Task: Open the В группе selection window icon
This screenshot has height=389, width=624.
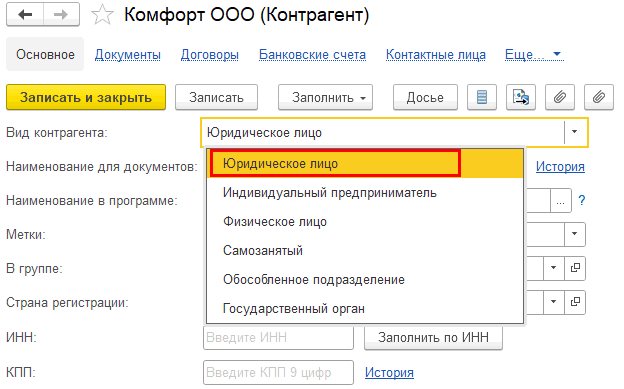Action: click(x=575, y=268)
